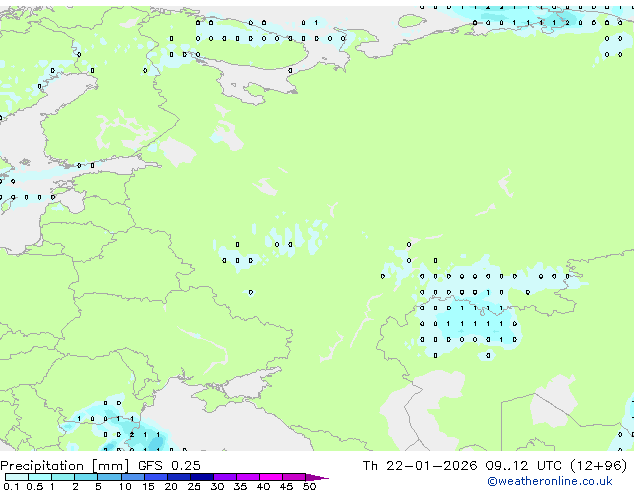Click the legend label '0.1'
The height and width of the screenshot is (490, 634).
coord(11,486)
